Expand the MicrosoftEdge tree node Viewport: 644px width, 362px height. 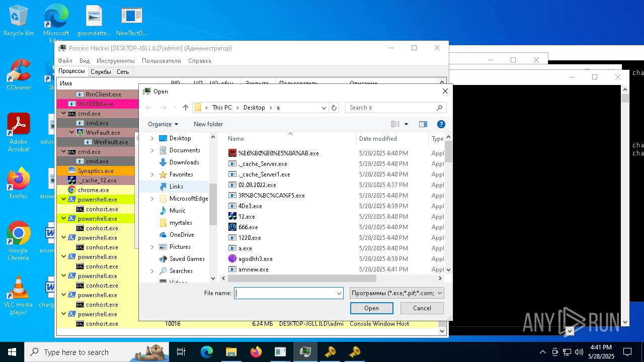point(152,199)
